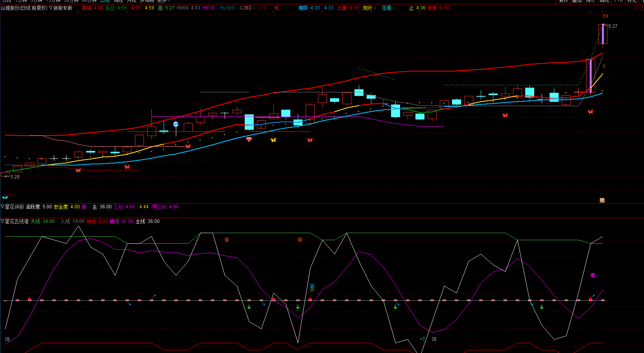Image resolution: width=644 pixels, height=353 pixels.
Task: Click the stock title 山推股份(日线.前复权)
Action: (24, 8)
